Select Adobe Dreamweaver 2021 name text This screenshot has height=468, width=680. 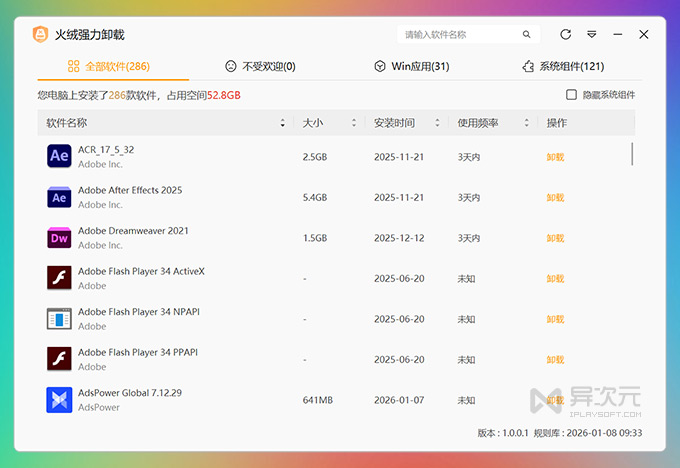point(133,231)
